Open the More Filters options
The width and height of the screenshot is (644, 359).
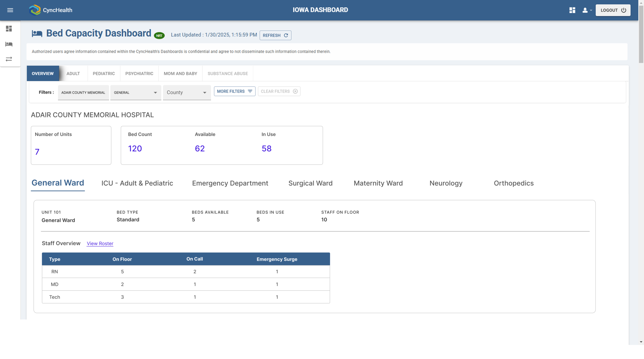[x=234, y=91]
